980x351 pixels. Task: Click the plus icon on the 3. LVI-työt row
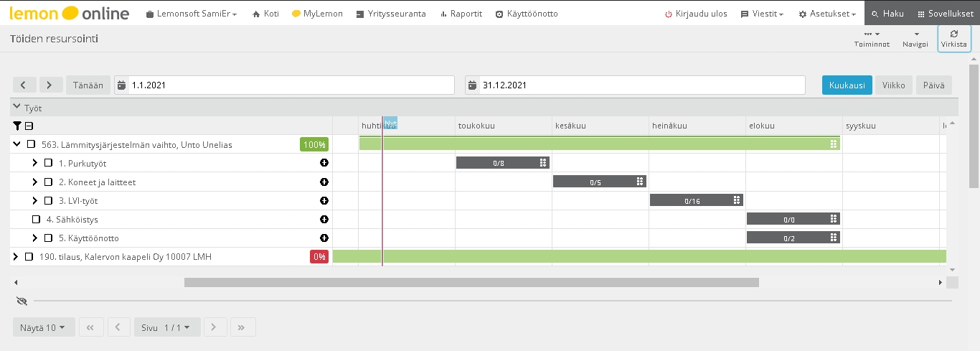click(324, 200)
